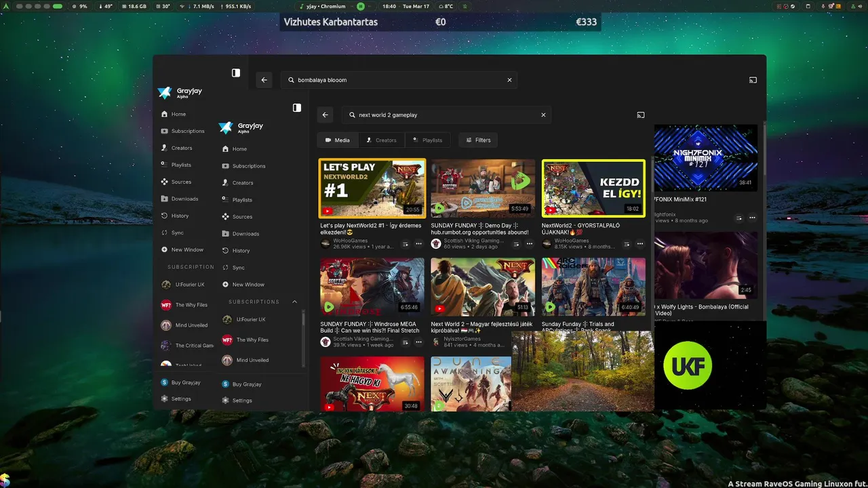The width and height of the screenshot is (868, 488).
Task: Open Downloads in the front window sidebar
Action: point(245,234)
